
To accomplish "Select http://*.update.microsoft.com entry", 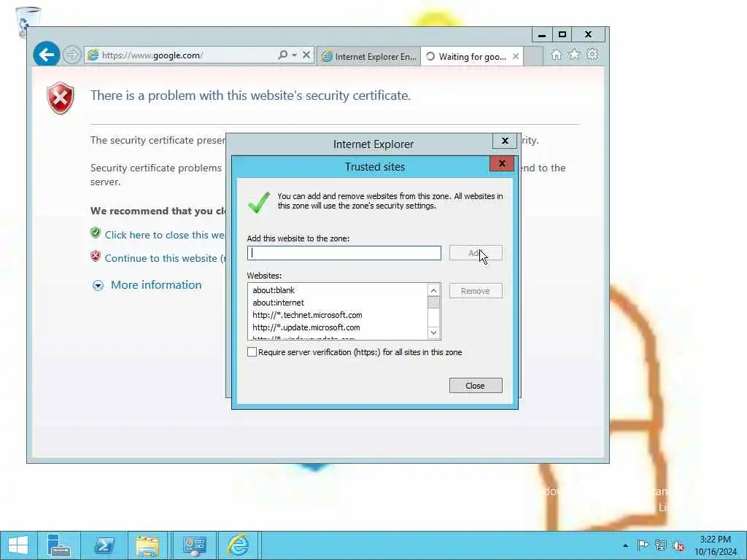I will 338,327.
